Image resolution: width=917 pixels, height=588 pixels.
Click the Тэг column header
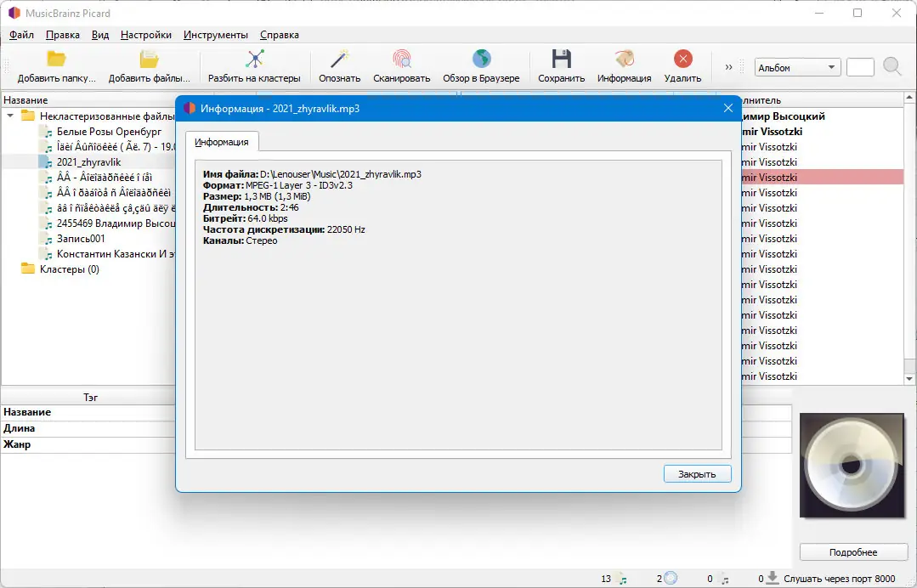[90, 398]
